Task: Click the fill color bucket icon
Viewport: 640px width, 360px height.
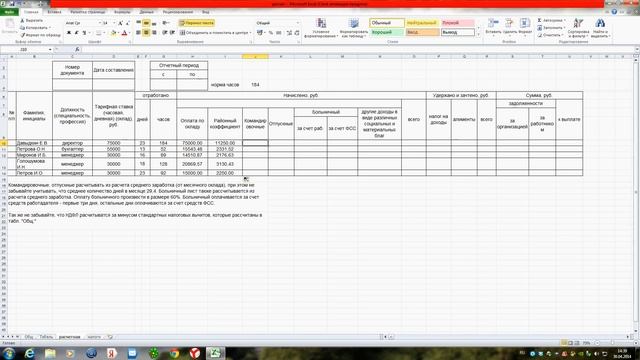Action: click(x=113, y=33)
